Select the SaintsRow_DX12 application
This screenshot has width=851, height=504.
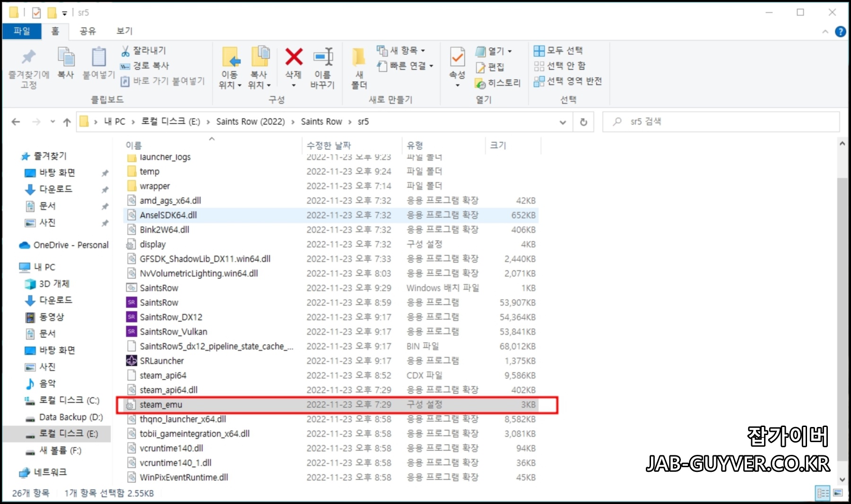coord(171,317)
